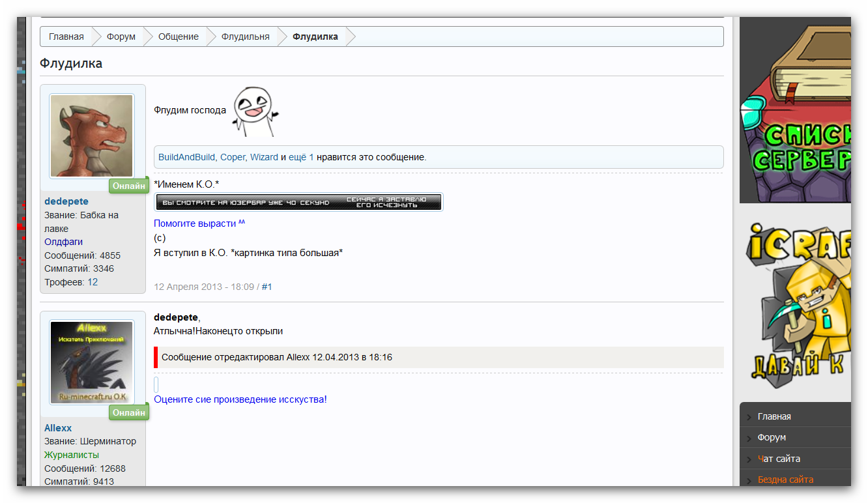Open the Общение breadcrumb

[x=179, y=36]
